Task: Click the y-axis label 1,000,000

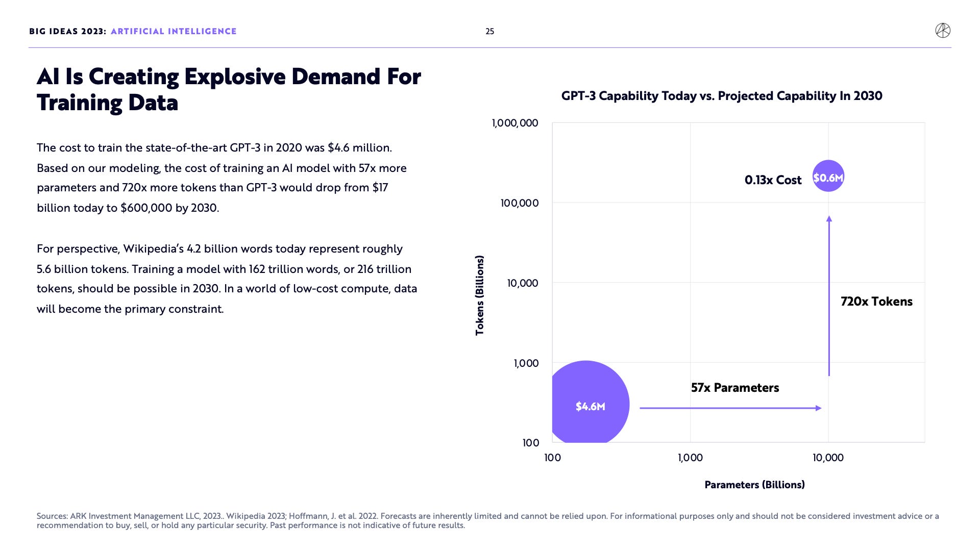Action: point(514,123)
